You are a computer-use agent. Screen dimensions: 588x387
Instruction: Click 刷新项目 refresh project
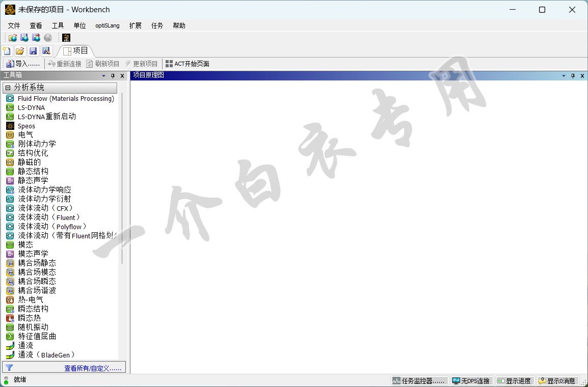coord(103,64)
